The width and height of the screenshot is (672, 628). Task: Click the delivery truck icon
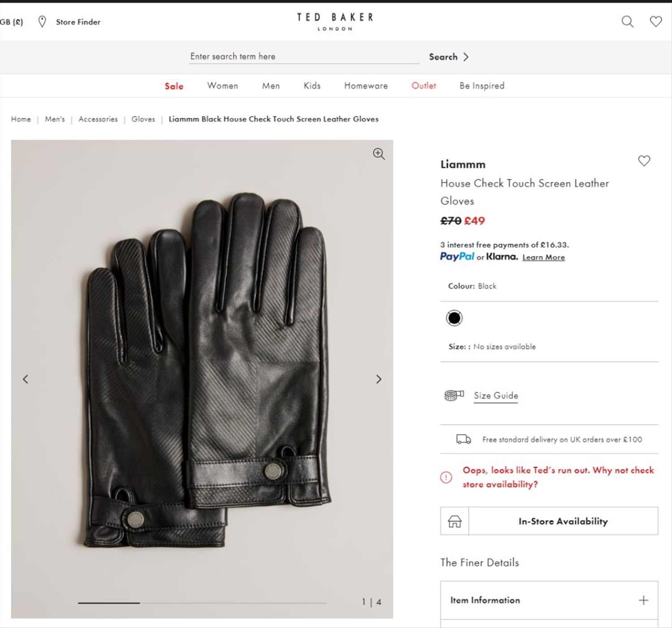pyautogui.click(x=463, y=439)
